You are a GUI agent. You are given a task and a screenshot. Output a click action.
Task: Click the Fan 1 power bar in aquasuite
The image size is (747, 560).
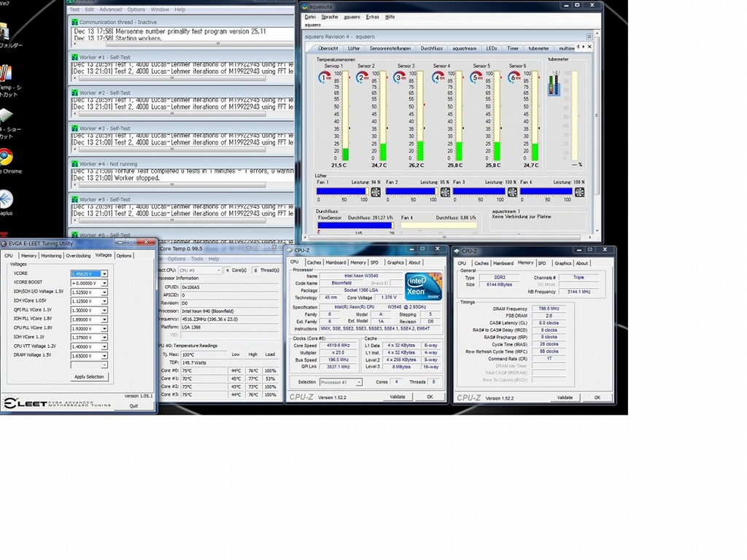click(x=342, y=192)
